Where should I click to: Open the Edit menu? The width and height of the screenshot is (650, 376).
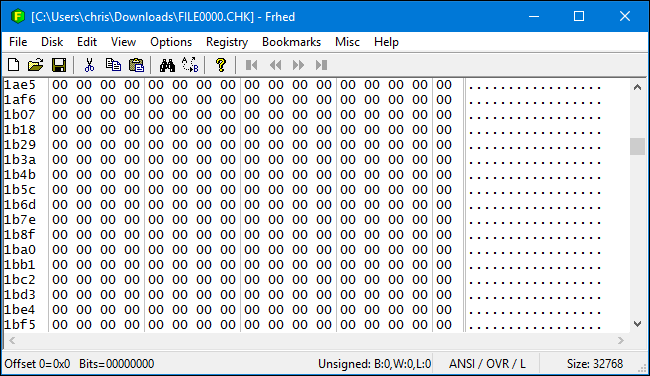click(87, 42)
